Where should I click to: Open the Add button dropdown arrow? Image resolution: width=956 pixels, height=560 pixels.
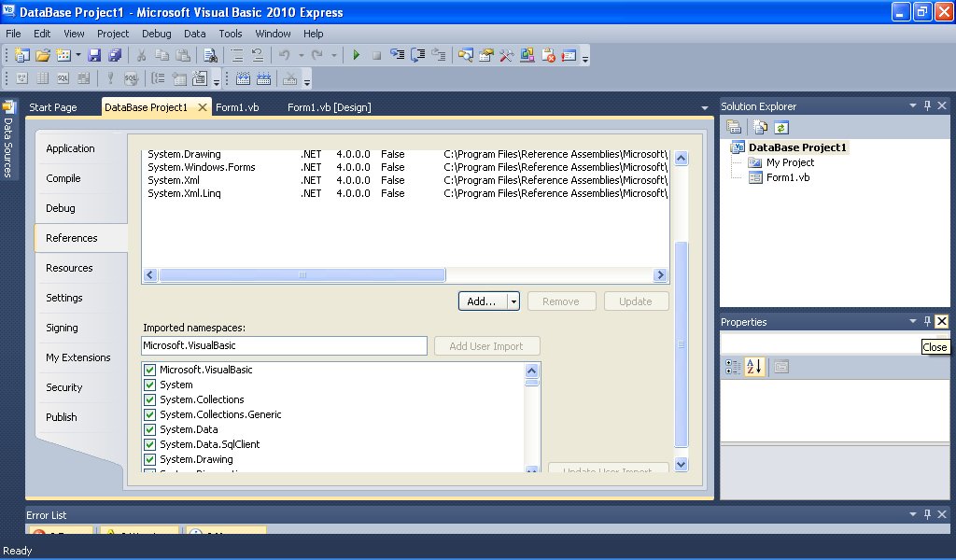[x=513, y=301]
